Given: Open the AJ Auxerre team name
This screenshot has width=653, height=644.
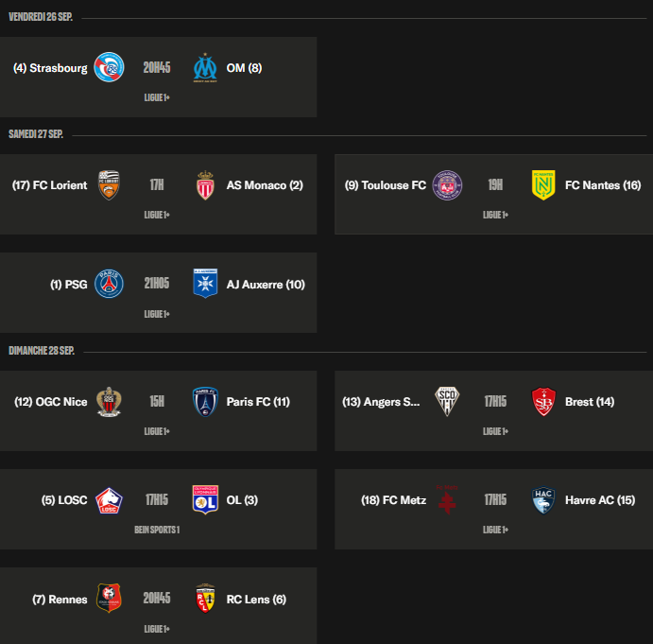Looking at the screenshot, I should pos(266,284).
